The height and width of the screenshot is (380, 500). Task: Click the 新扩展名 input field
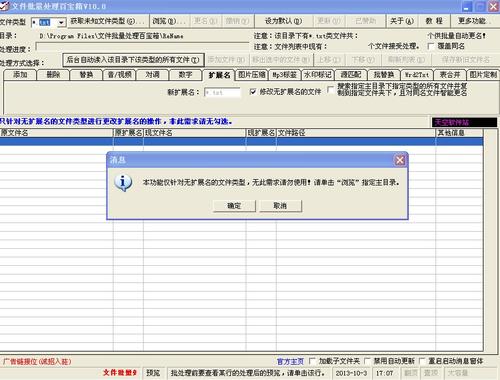point(222,92)
